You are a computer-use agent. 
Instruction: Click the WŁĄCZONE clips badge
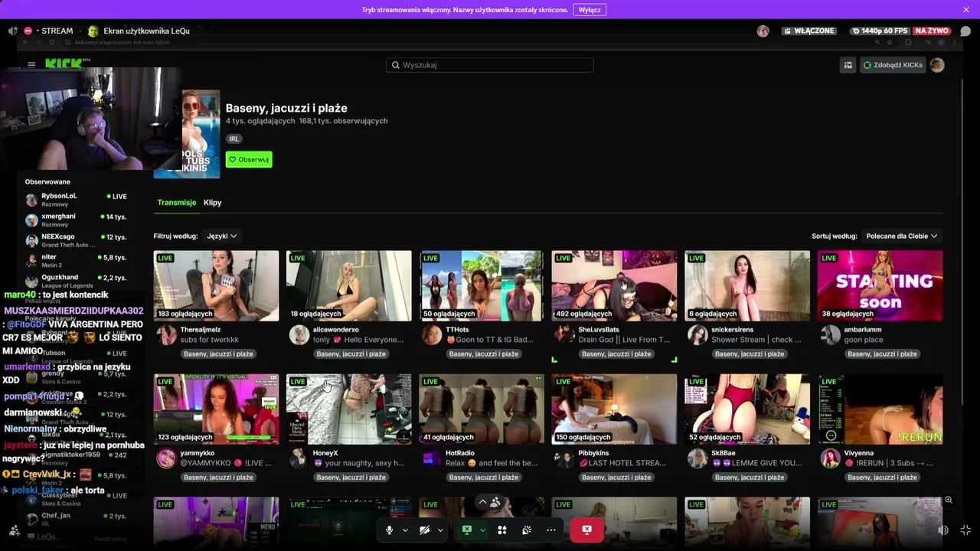(x=808, y=31)
